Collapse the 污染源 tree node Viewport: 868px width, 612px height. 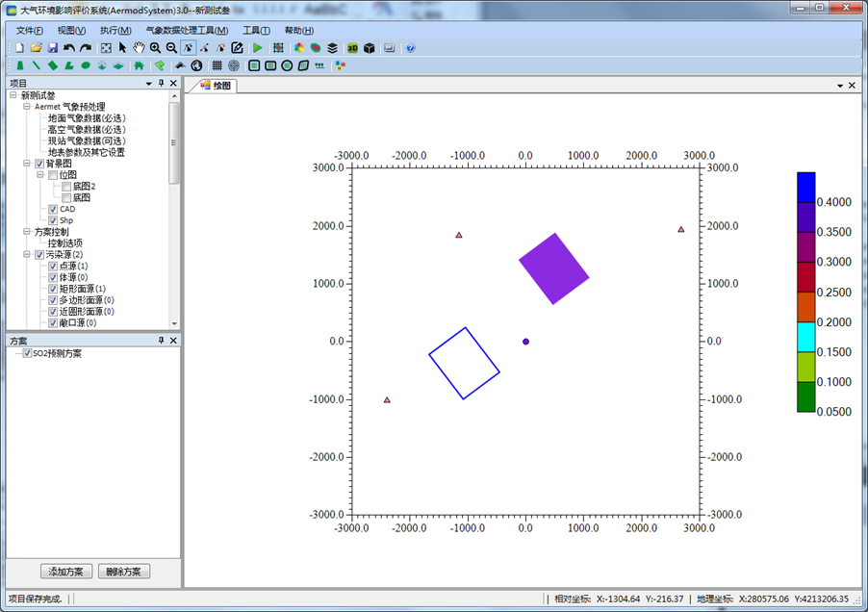click(x=27, y=255)
